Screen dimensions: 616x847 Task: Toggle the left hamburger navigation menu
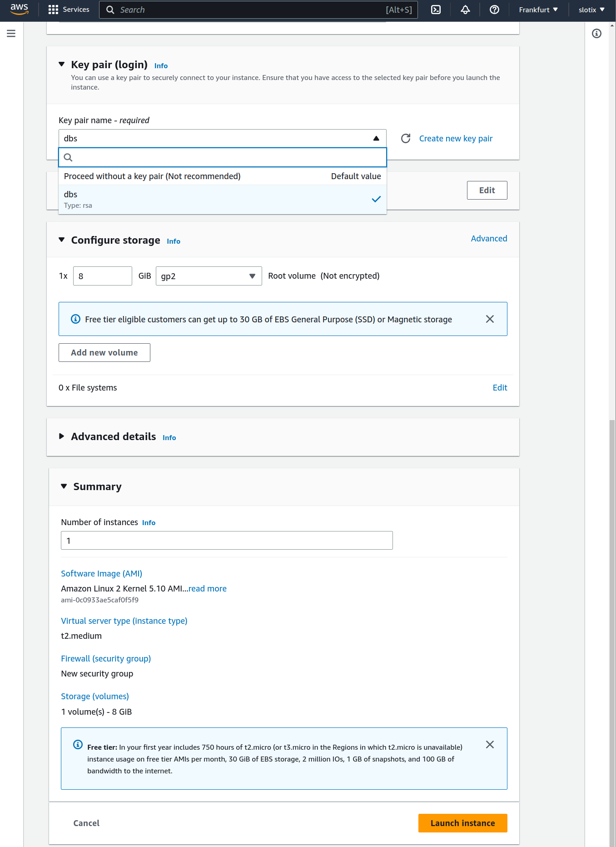pos(11,34)
